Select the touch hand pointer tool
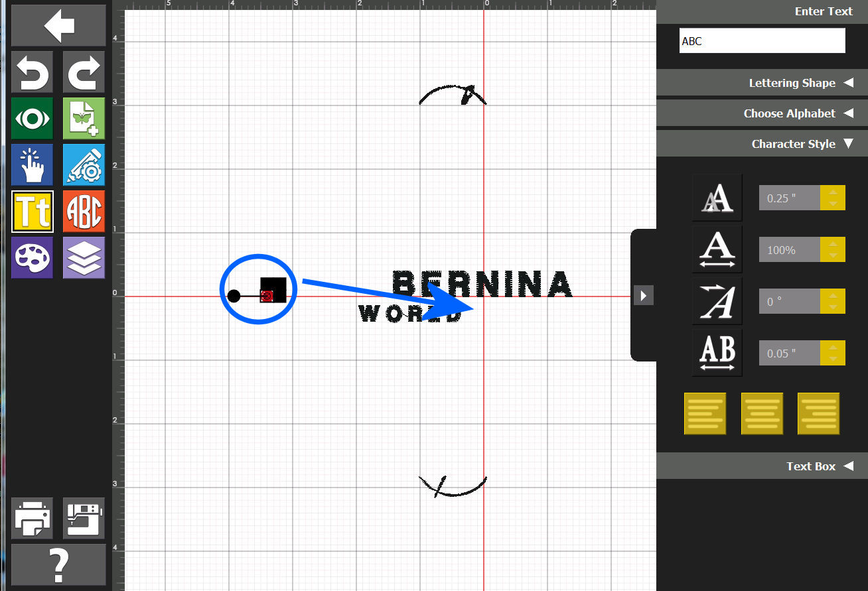The height and width of the screenshot is (591, 868). [x=32, y=165]
